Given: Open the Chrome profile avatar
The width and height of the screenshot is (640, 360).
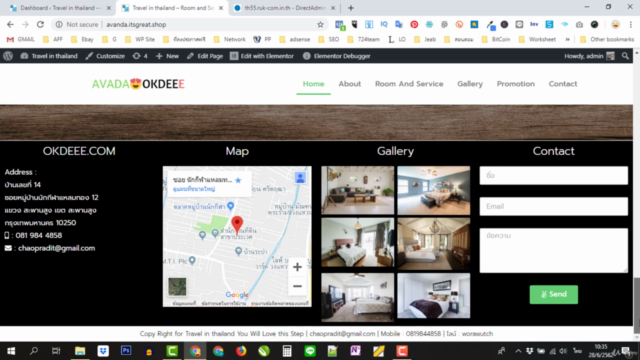Looking at the screenshot, I should (x=616, y=24).
